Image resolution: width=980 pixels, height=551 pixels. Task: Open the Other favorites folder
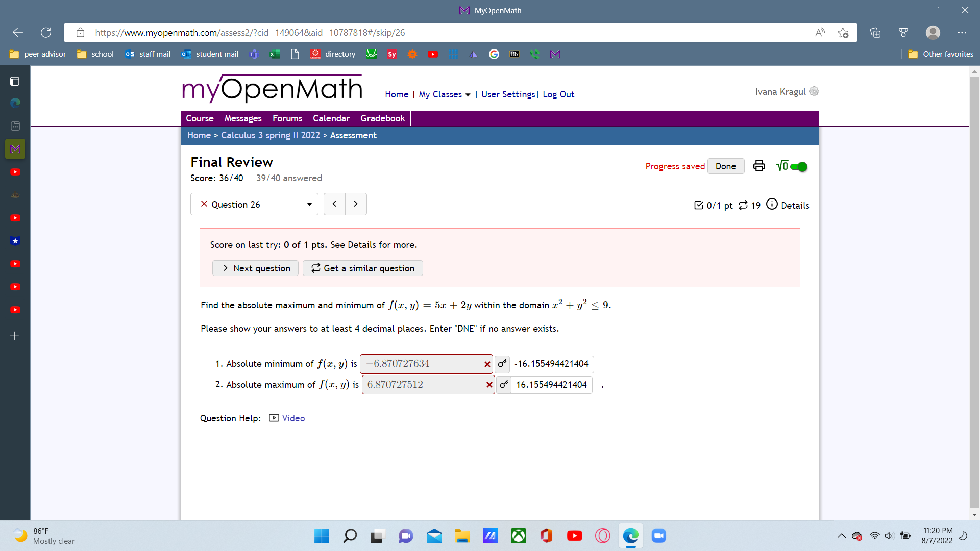click(941, 54)
